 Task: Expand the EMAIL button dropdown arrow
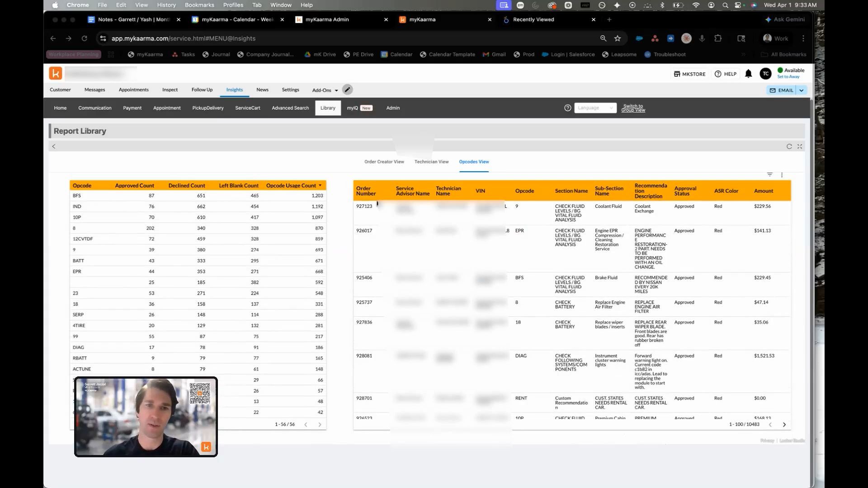coord(801,90)
